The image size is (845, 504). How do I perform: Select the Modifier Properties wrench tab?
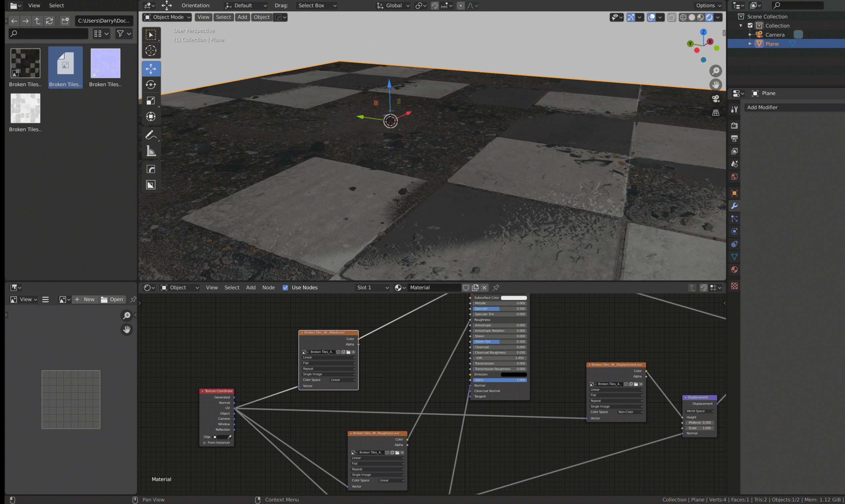(734, 206)
